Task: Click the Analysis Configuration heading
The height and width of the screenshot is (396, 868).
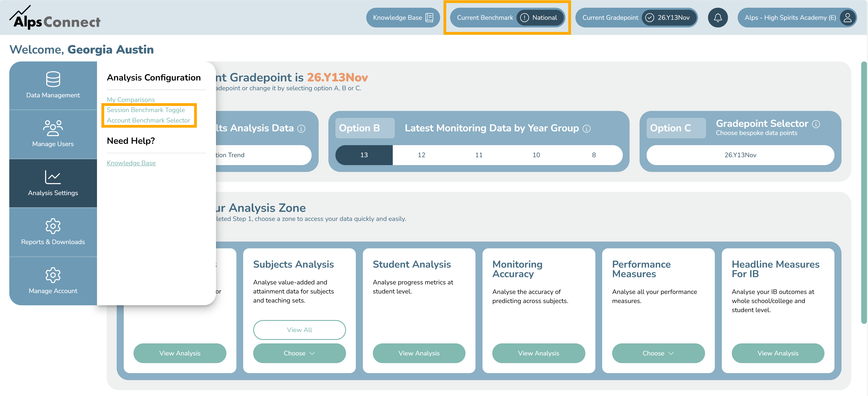Action: pos(154,78)
